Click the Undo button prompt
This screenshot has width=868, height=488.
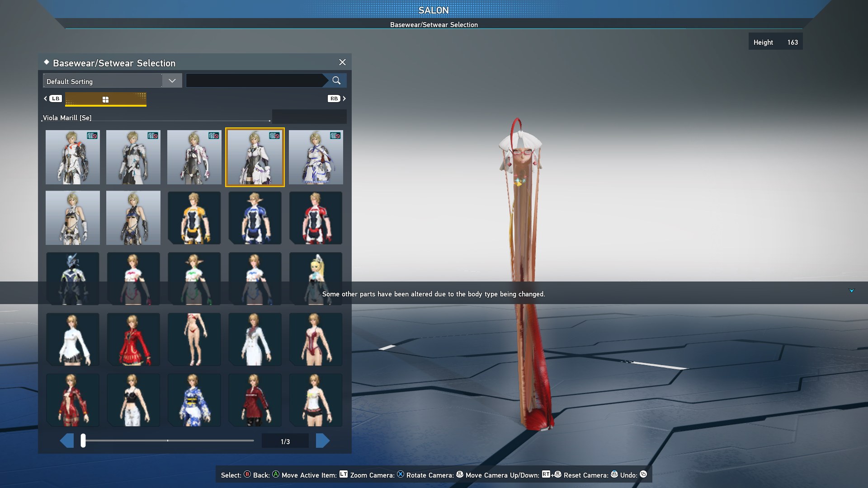coord(643,474)
